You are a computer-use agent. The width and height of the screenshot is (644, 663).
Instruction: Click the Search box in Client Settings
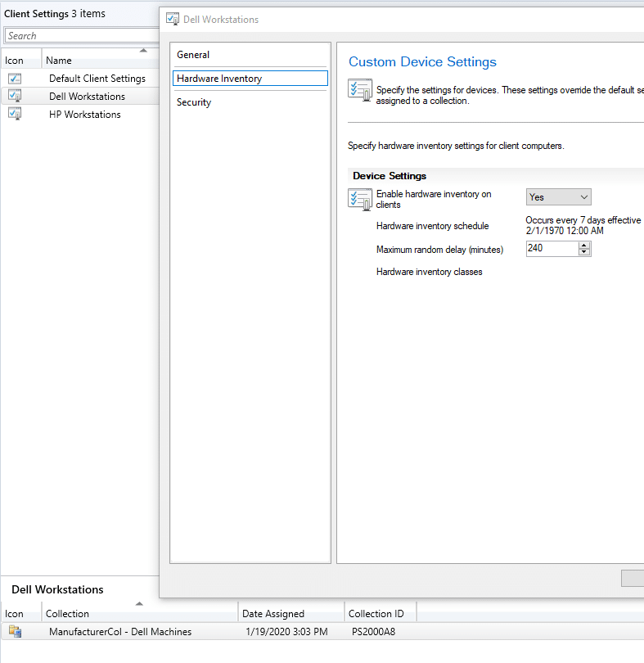point(80,36)
